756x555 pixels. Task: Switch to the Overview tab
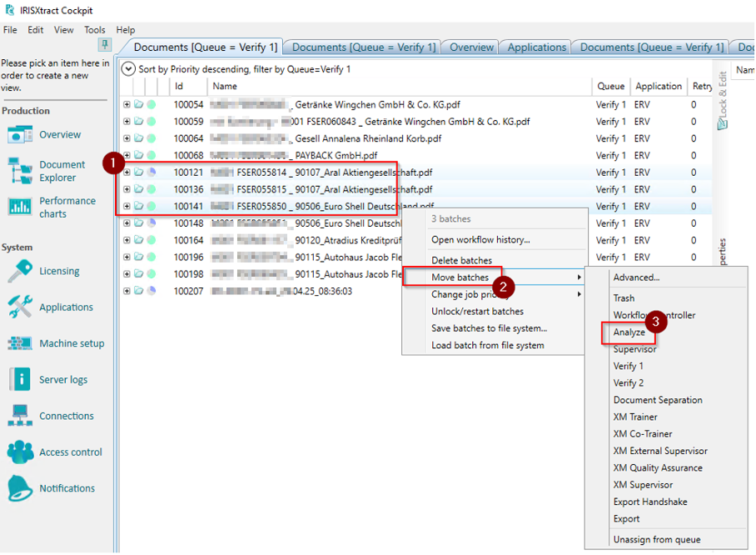(471, 47)
